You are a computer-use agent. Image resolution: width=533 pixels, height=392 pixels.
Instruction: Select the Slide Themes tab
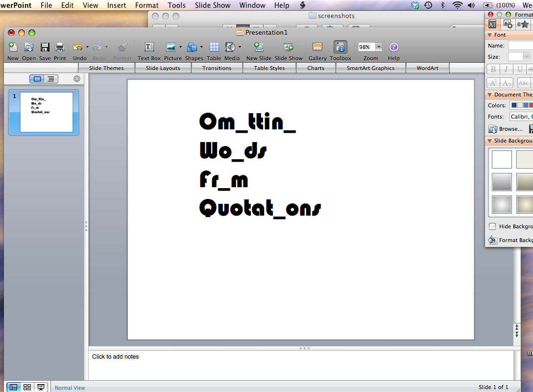tap(106, 68)
